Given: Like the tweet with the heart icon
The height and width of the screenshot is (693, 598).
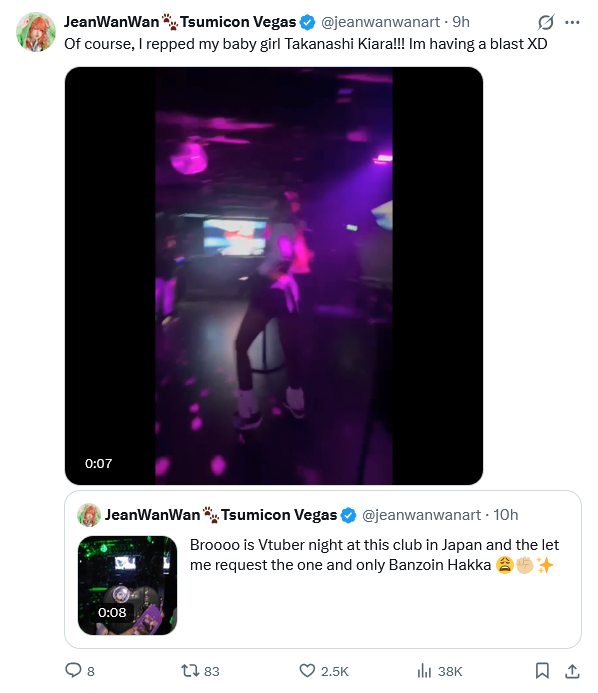Looking at the screenshot, I should (x=307, y=670).
